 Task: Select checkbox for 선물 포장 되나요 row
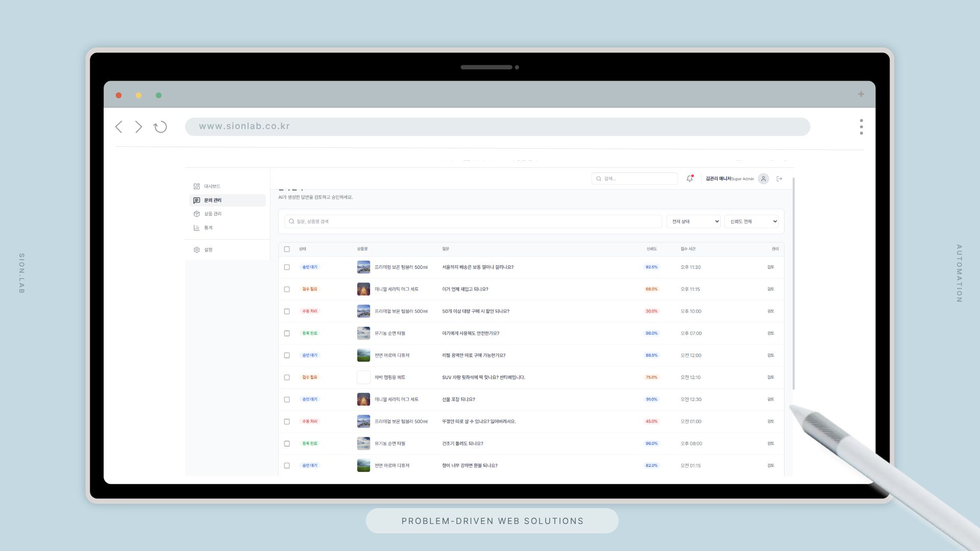pos(287,399)
